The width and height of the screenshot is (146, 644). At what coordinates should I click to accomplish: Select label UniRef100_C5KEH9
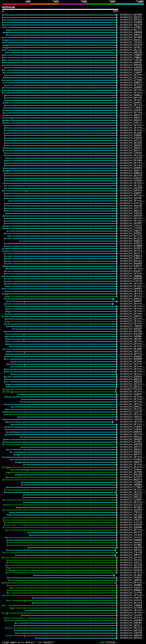131,326
